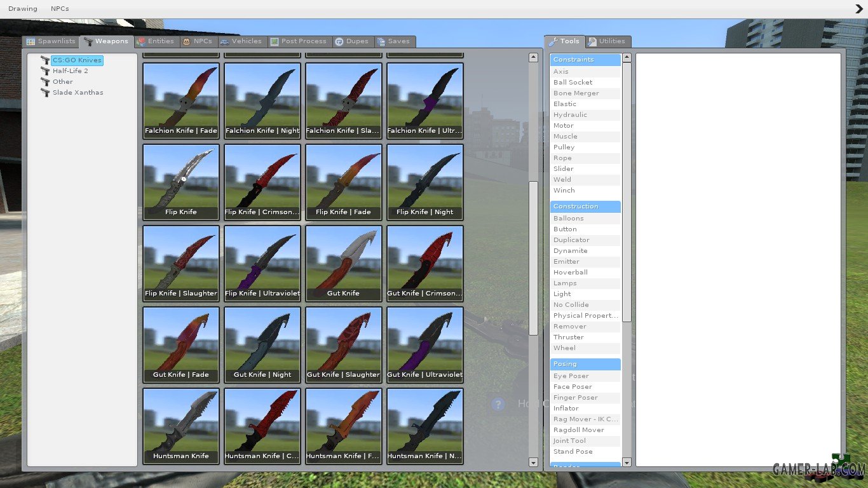Choose the Ragdoll Mover tool
Screen dimensions: 868x488
[585, 430]
